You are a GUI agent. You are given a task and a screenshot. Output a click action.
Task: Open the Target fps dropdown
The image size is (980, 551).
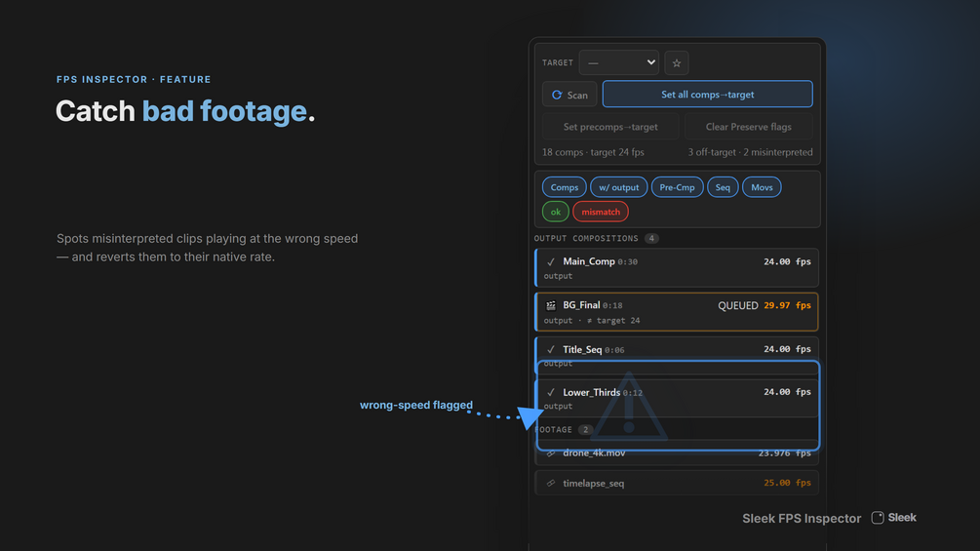619,62
